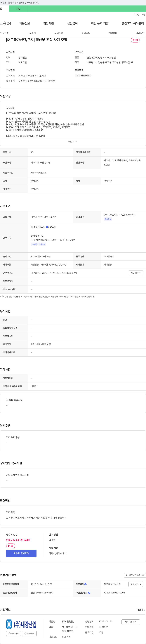Select the recruiting job type 기타 기계 조립·검사원
Image resolution: width=146 pixels, height=644 pixels.
click(x=40, y=162)
